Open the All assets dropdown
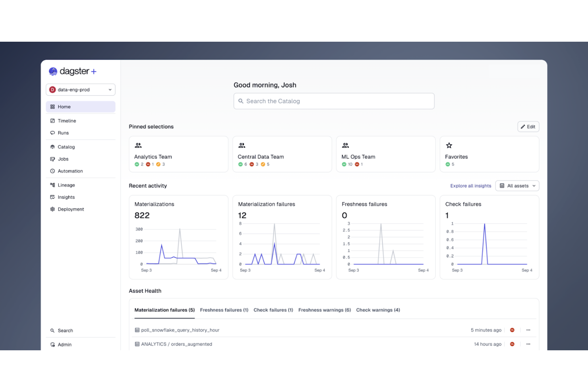This screenshot has height=392, width=588. point(517,185)
